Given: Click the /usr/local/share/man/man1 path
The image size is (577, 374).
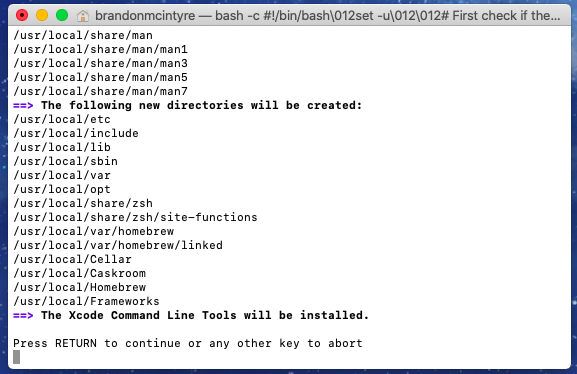Looking at the screenshot, I should (x=100, y=49).
